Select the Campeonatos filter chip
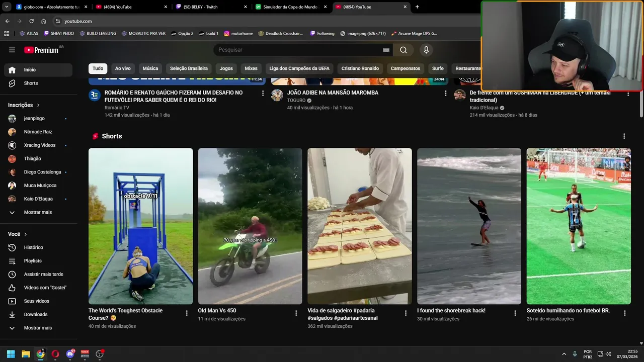This screenshot has width=644, height=362. (x=406, y=68)
